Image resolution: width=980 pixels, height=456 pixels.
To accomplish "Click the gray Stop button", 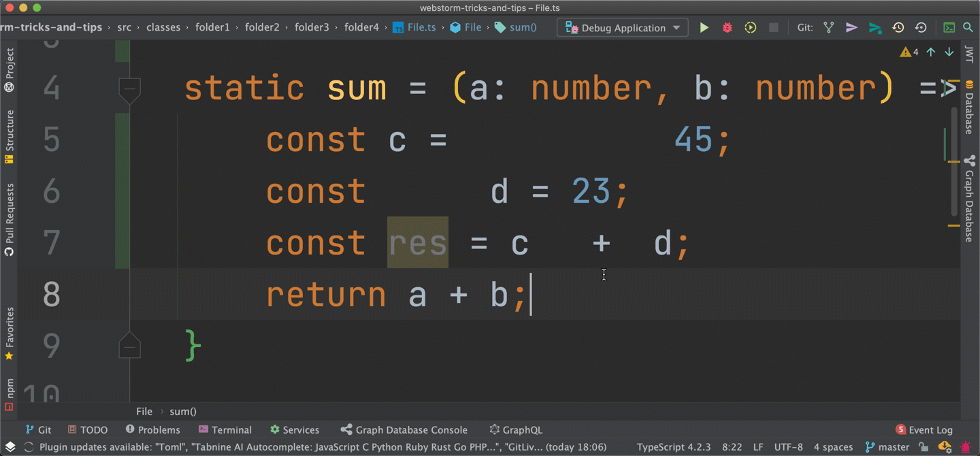I will tap(774, 28).
